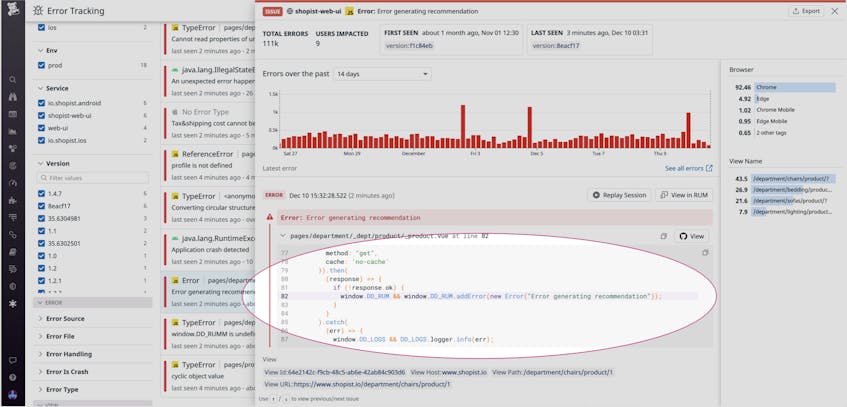Collapse the _product.vue stack frame chevron
Image resolution: width=847 pixels, height=407 pixels.
point(283,236)
